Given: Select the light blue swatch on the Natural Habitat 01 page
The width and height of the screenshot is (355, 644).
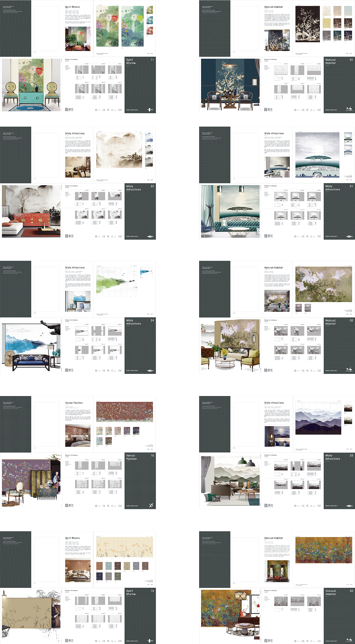Looking at the screenshot, I should click(348, 11).
